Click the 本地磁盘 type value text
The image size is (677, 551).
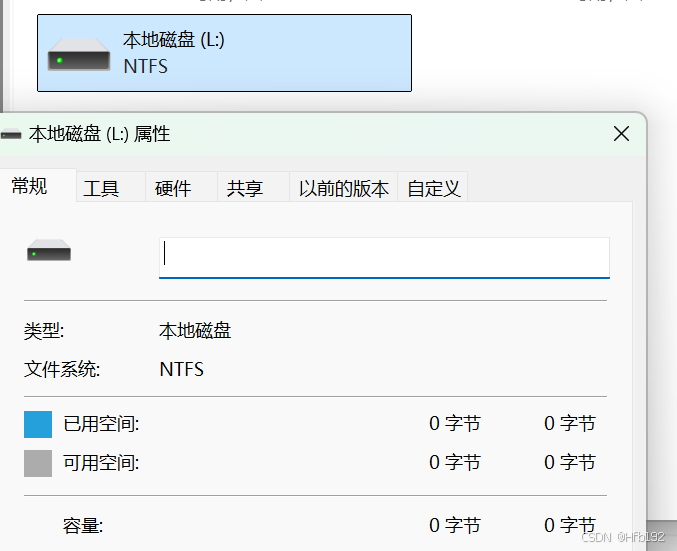[195, 331]
